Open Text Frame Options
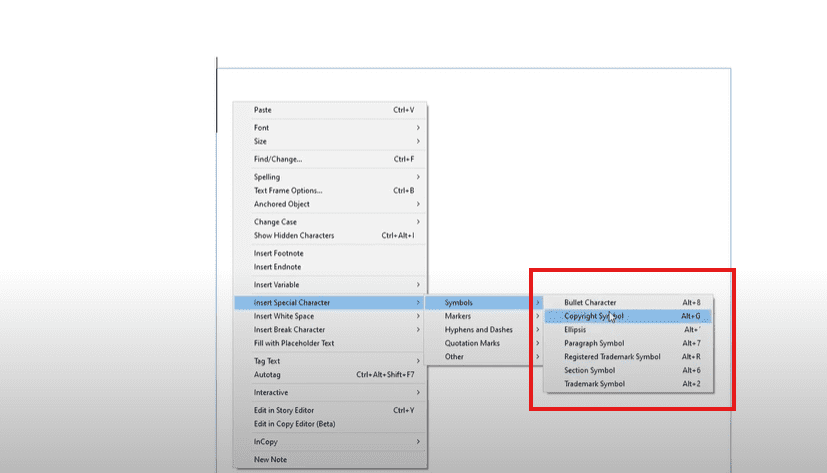The height and width of the screenshot is (473, 827). pyautogui.click(x=288, y=190)
